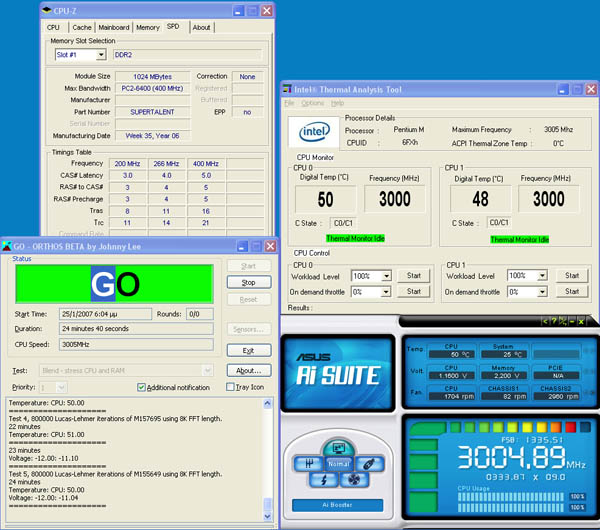Open the About tab in CPU-Z
This screenshot has height=530, width=600.
(x=201, y=28)
